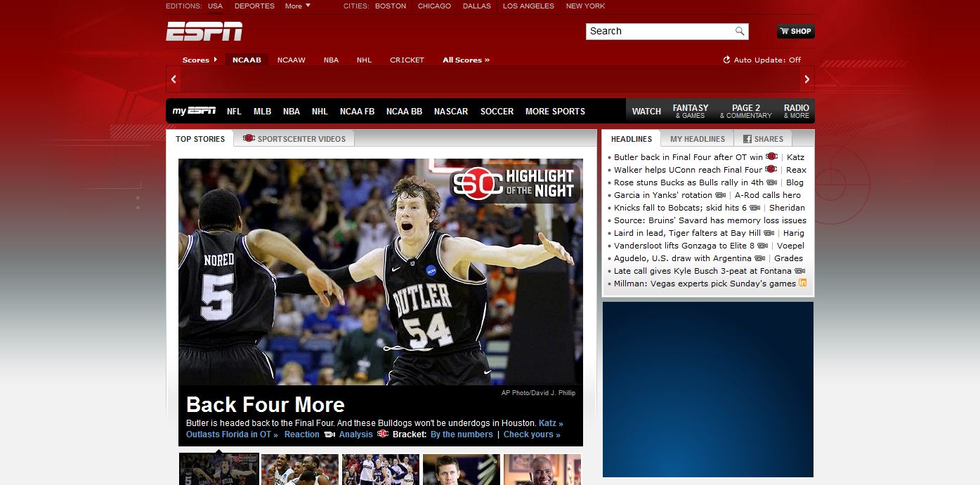980x485 pixels.
Task: Open 'Outlasts Florida in OT' link
Action: (232, 434)
